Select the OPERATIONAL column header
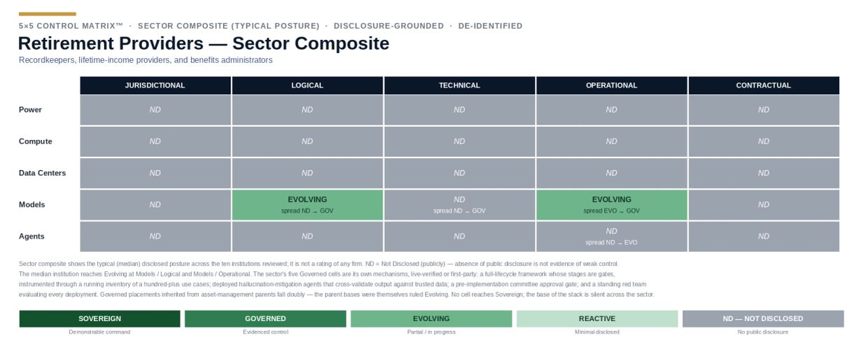The width and height of the screenshot is (868, 340). coord(612,85)
